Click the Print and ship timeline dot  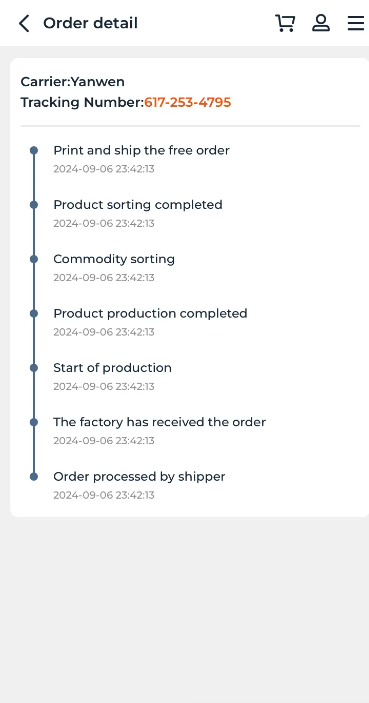(34, 151)
